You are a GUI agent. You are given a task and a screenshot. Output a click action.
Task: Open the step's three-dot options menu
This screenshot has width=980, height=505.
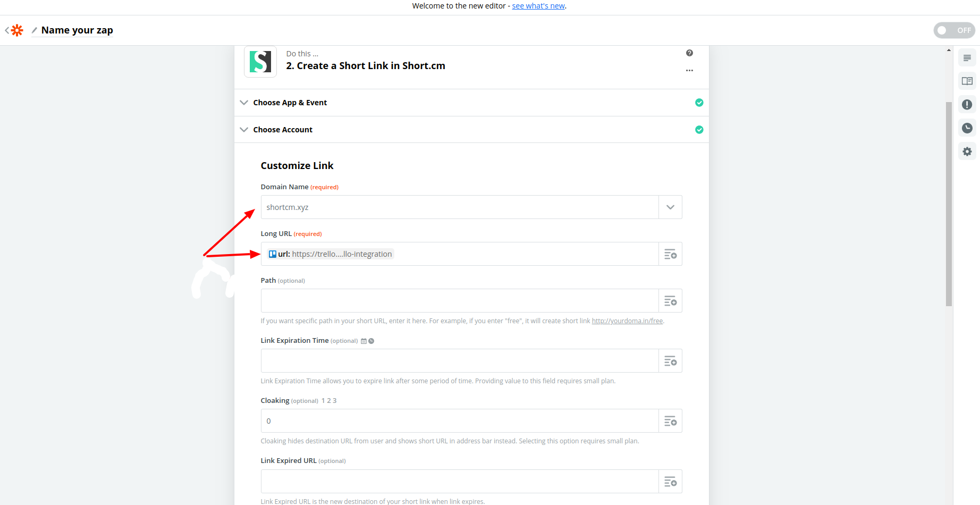(x=689, y=71)
